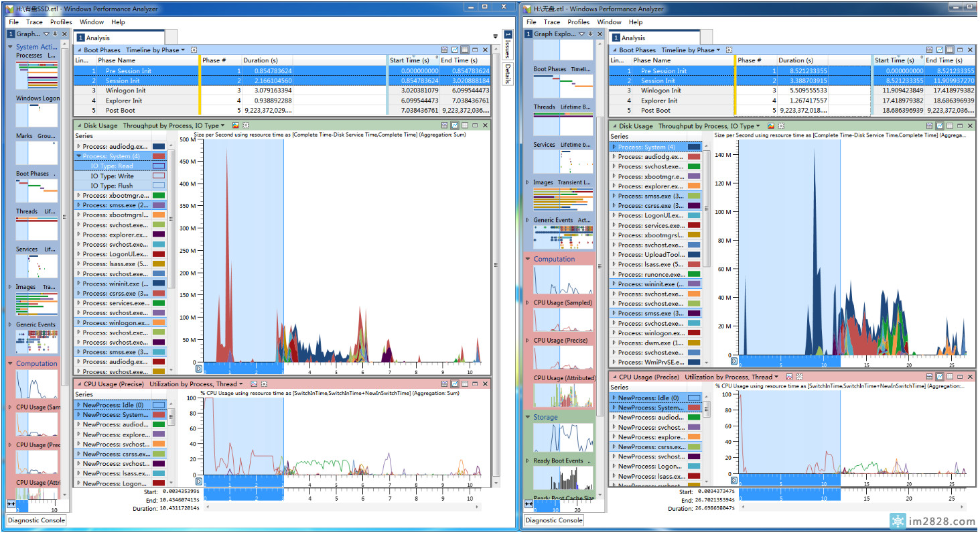Maximize the right Boot Phases panel
The height and width of the screenshot is (533, 980).
tap(960, 50)
